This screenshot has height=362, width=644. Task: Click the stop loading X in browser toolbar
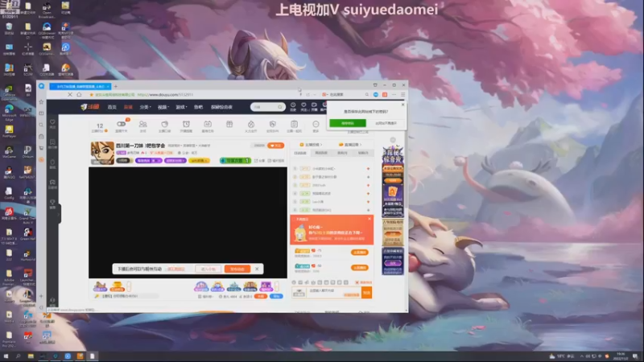click(x=70, y=94)
